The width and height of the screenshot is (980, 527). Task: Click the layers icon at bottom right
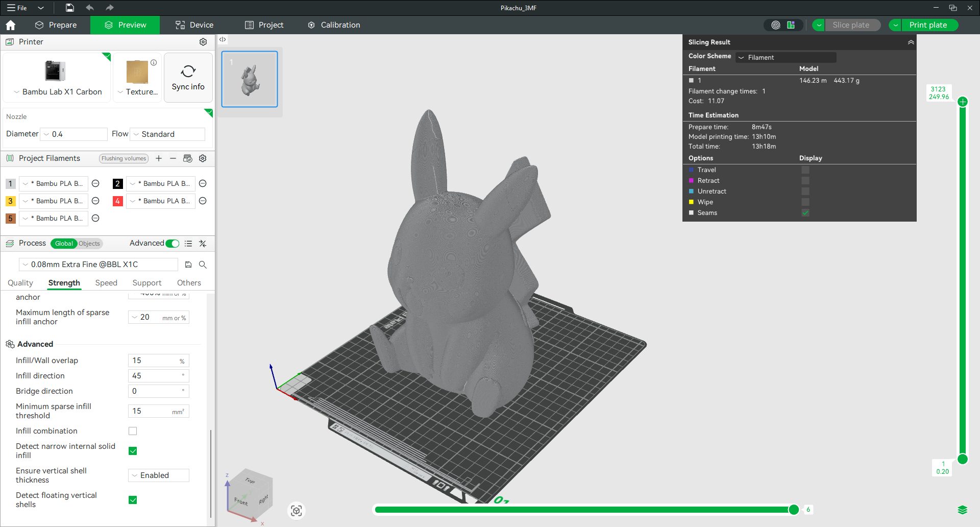(962, 510)
